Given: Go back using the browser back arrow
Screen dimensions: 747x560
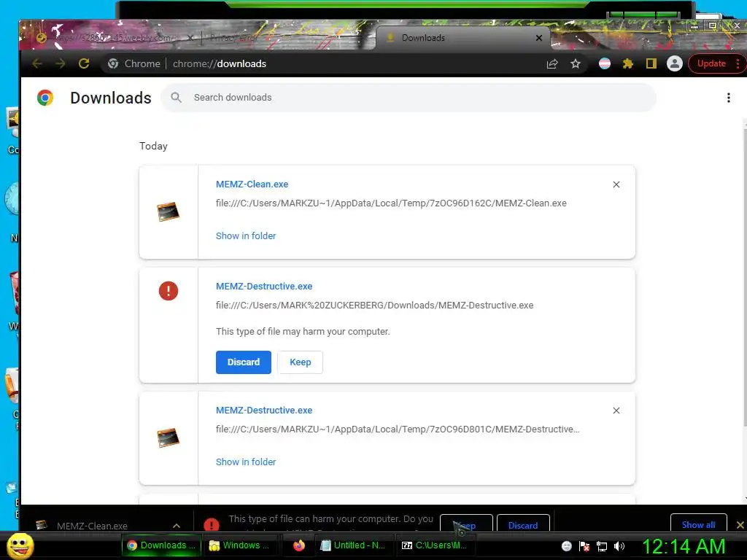Looking at the screenshot, I should click(37, 64).
